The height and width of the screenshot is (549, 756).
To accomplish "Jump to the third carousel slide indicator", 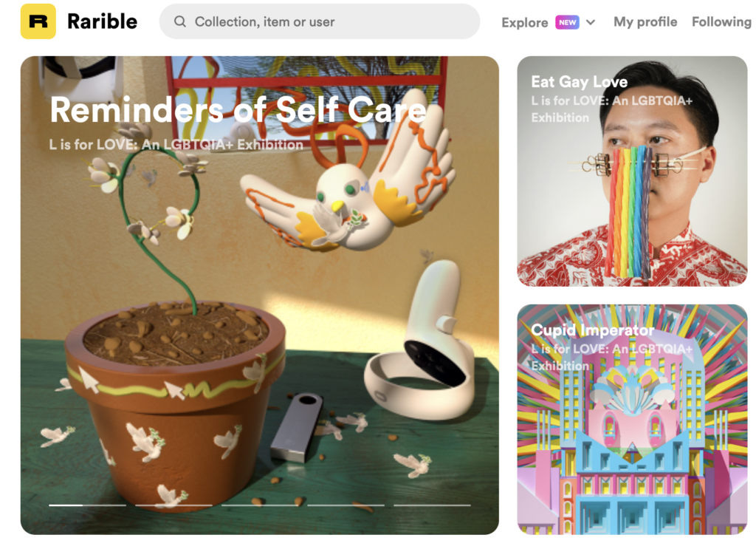I will 260,505.
